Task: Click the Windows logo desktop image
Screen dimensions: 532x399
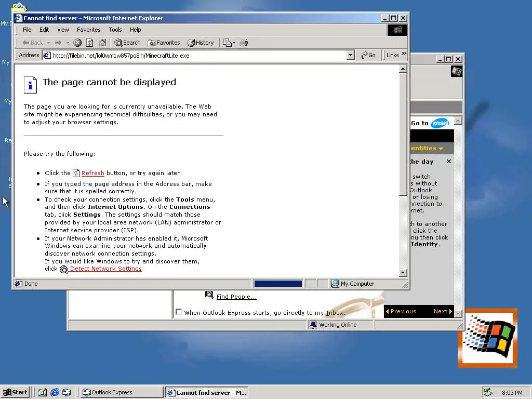Action: click(x=488, y=338)
